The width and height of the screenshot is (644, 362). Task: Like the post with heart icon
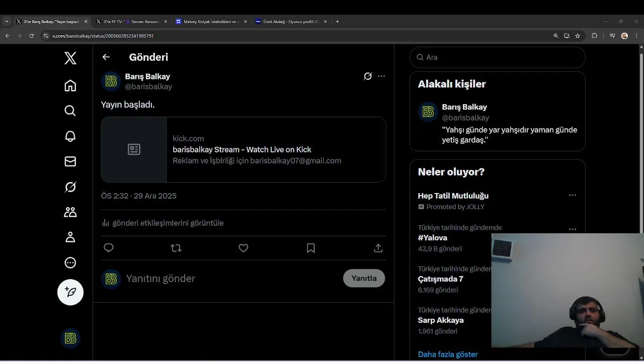point(244,248)
